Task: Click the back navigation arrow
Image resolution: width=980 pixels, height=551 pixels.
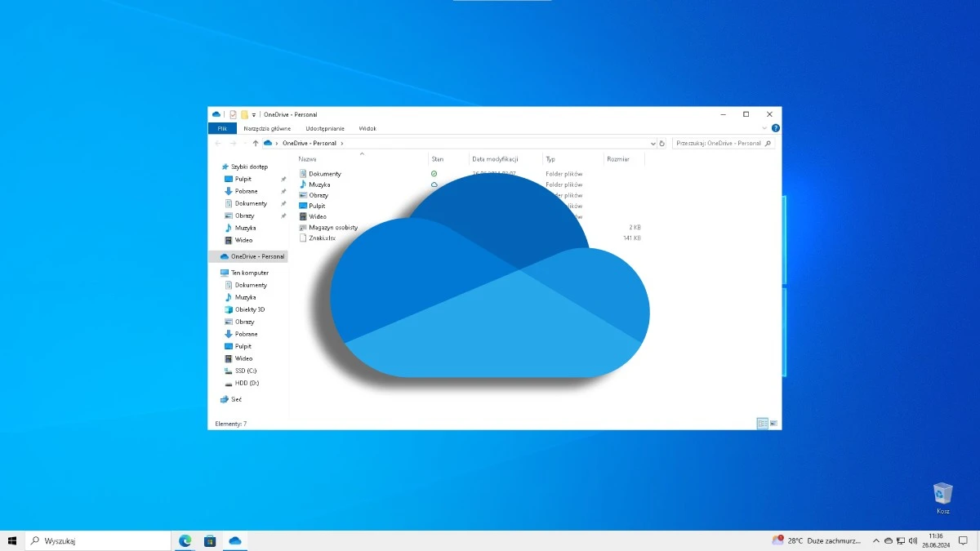Action: [x=217, y=143]
